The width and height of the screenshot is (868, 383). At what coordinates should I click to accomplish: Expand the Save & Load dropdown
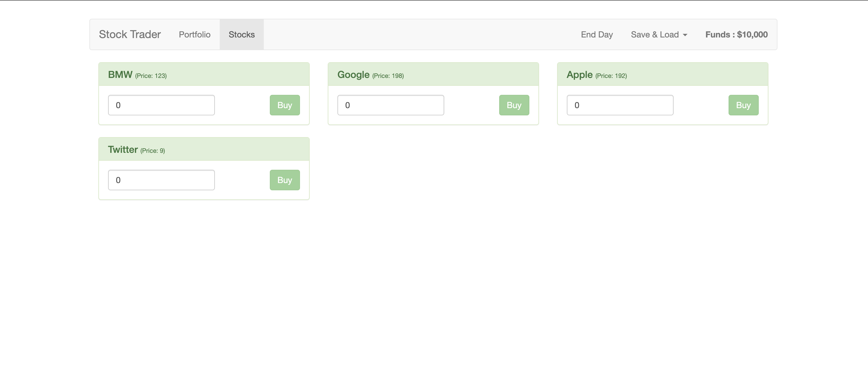point(655,34)
